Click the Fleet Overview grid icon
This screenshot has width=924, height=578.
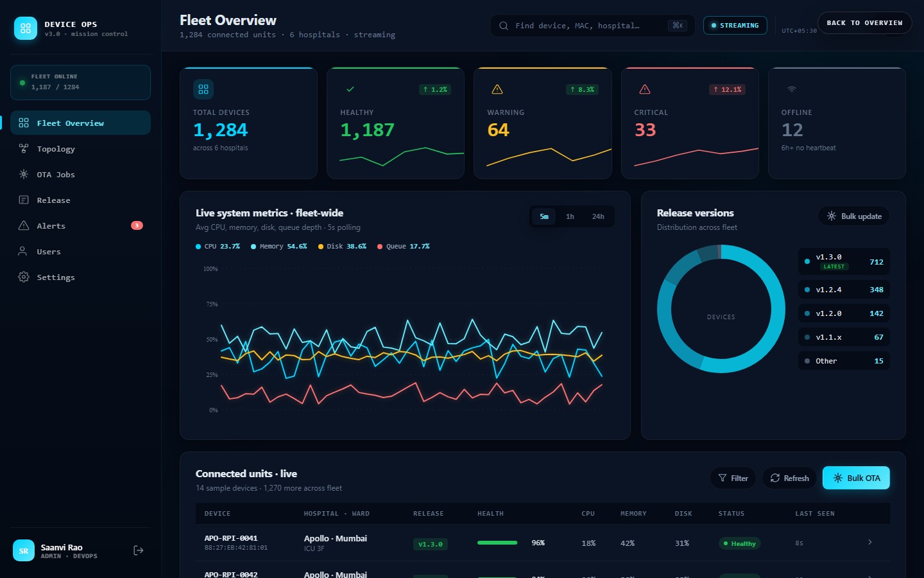[x=24, y=123]
